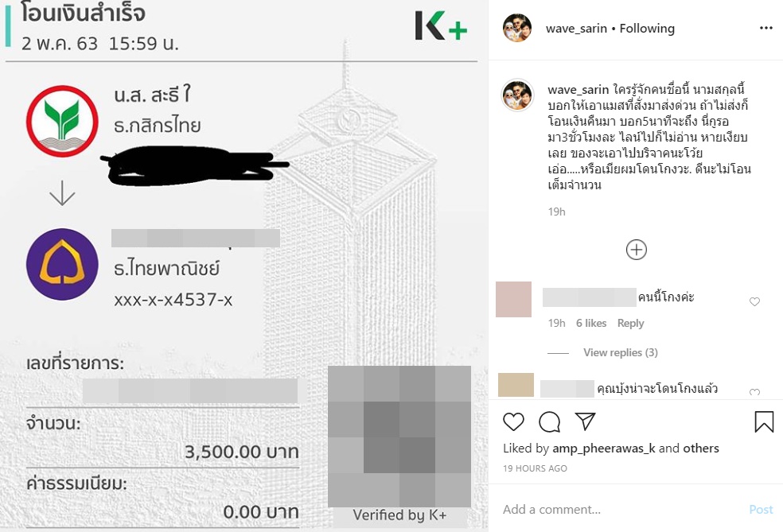
Task: Reply to the first comment
Action: 630,323
